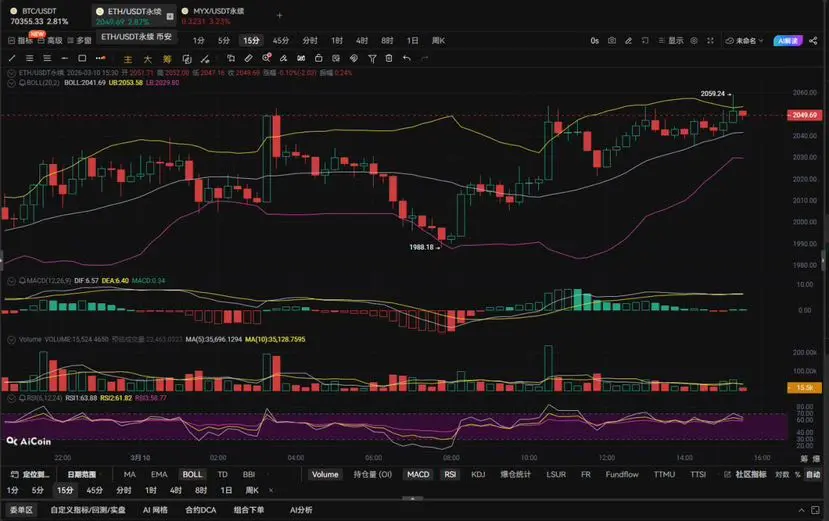The height and width of the screenshot is (521, 829).
Task: Select the rectangle shape drawing tool
Action: point(82,58)
